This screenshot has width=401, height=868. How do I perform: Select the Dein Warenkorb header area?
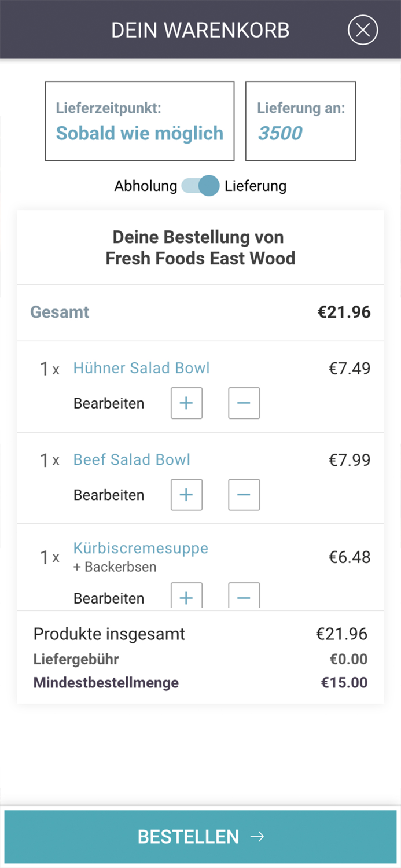coord(200,30)
